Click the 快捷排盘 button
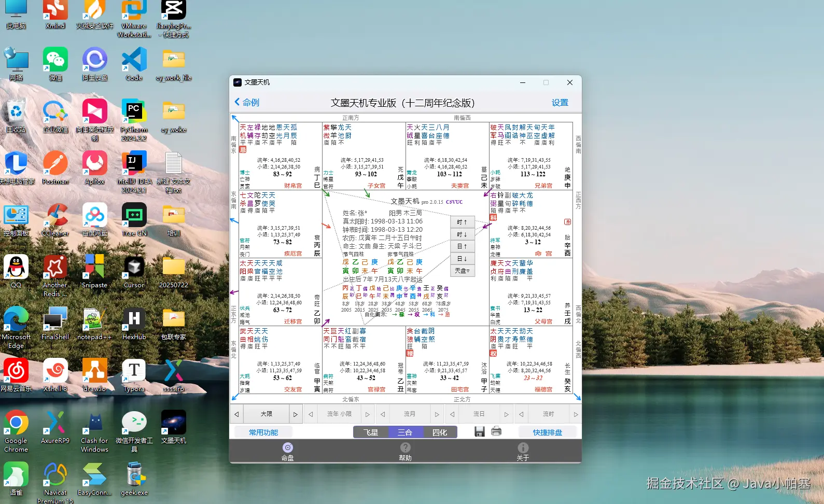Image resolution: width=824 pixels, height=504 pixels. pyautogui.click(x=547, y=432)
